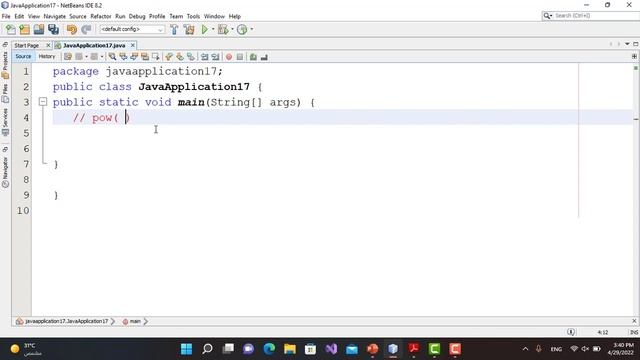Open File Explorer from taskbar
640x360 pixels.
(290, 349)
